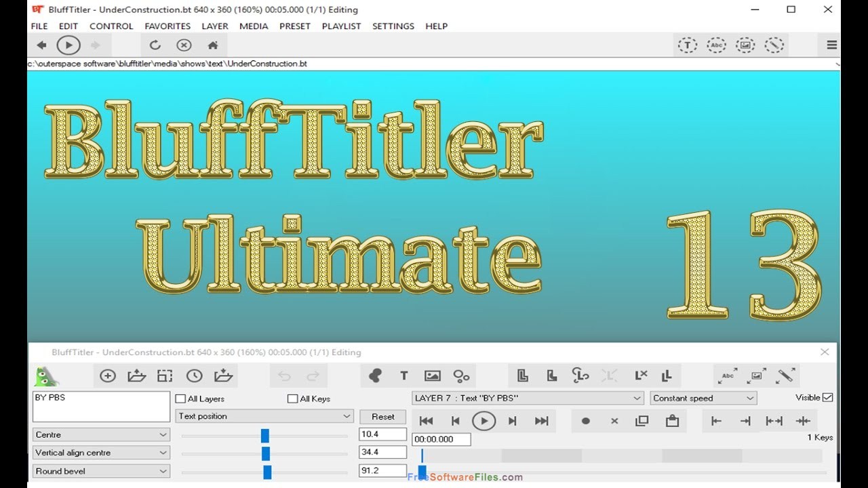Click the third slider next to 91.2
868x488 pixels.
point(264,472)
